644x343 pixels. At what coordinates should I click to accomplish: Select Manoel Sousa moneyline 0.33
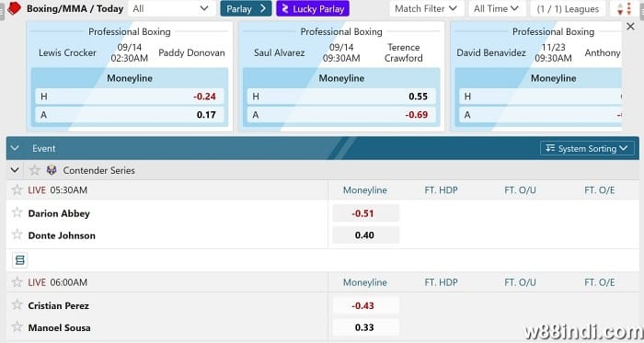point(365,327)
